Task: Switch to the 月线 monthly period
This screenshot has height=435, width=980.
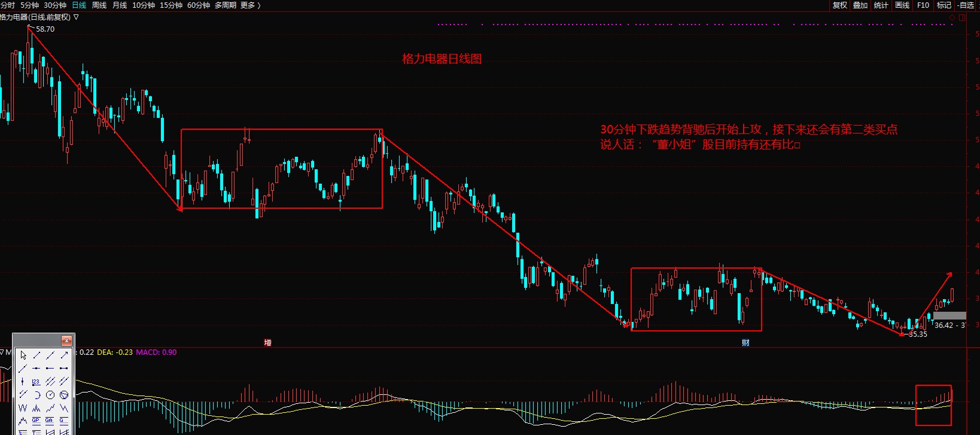Action: pyautogui.click(x=120, y=5)
